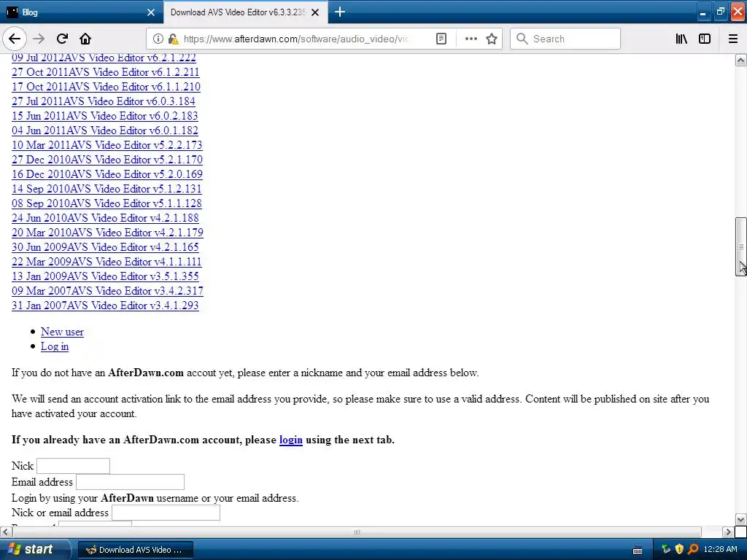Viewport: 747px width, 560px height.
Task: Select the Download AVS Video Editor tab
Action: (245, 12)
